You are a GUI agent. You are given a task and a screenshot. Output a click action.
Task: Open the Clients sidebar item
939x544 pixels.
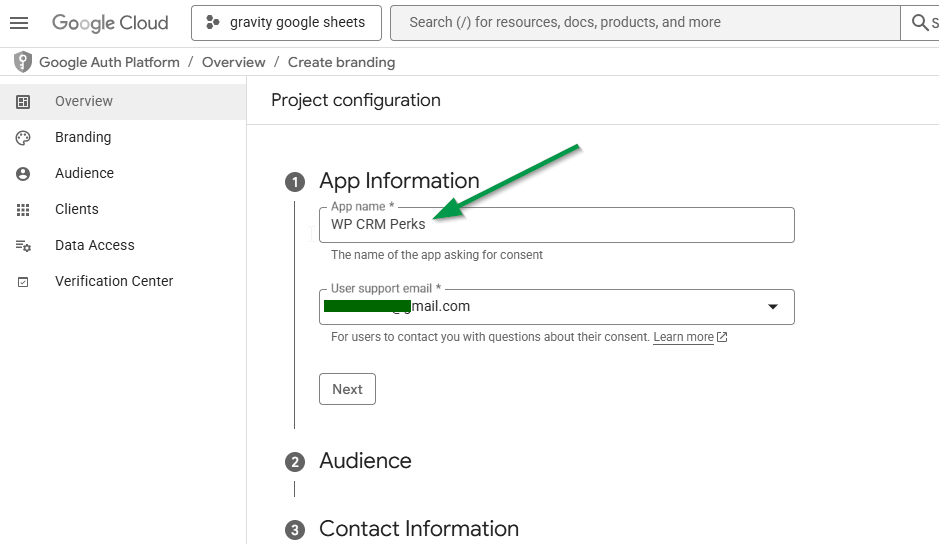123,209
